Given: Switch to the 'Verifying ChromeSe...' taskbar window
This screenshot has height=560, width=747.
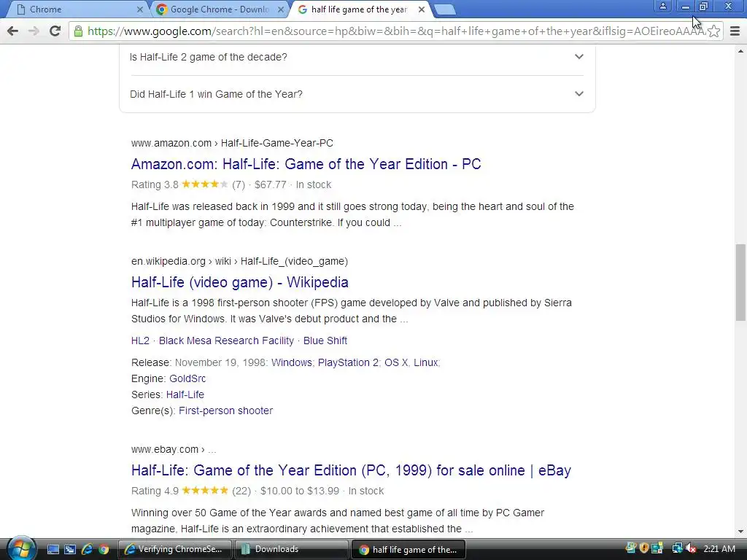Looking at the screenshot, I should [x=174, y=550].
